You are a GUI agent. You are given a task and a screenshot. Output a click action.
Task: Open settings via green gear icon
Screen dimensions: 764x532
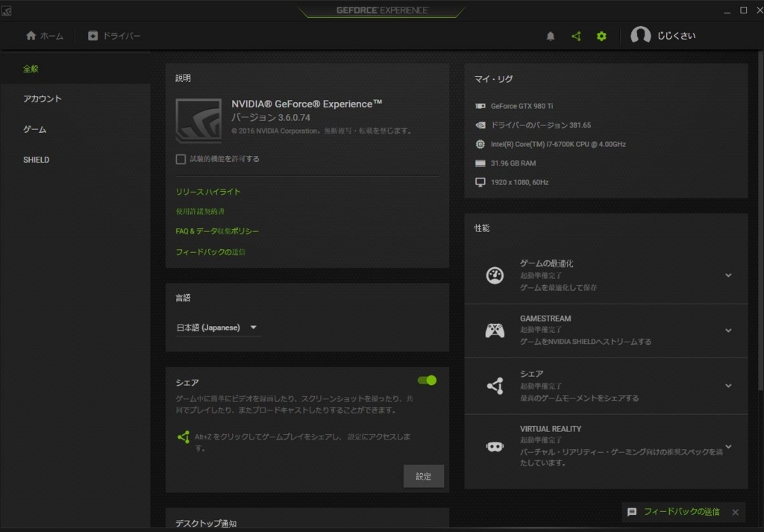[x=602, y=36]
